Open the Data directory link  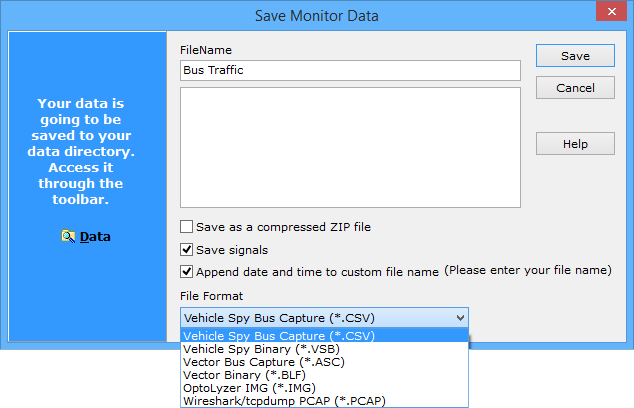pos(95,237)
